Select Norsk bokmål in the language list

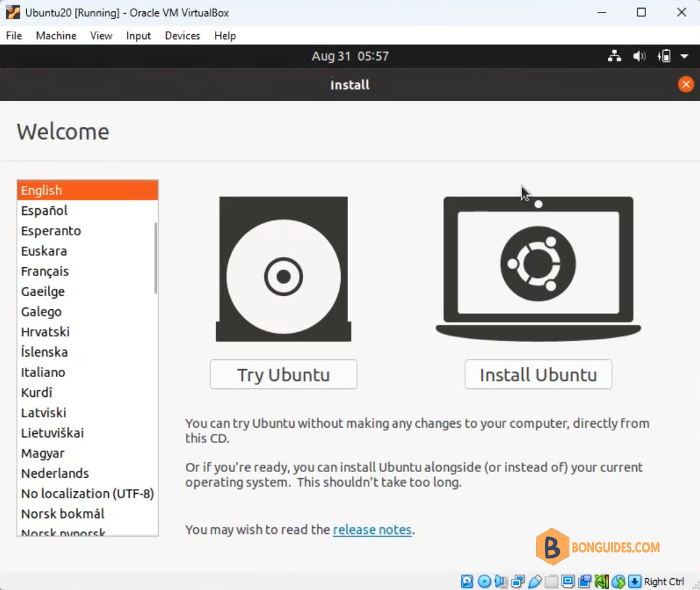(88, 514)
